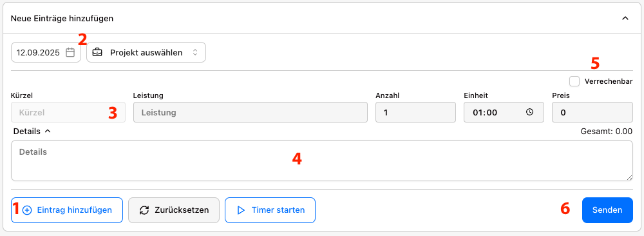Click the Timer starten button
The image size is (644, 236).
tap(270, 210)
